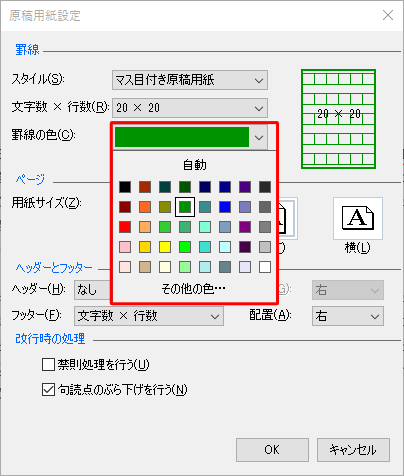The height and width of the screenshot is (476, 404).
Task: Click the green grid paper preview thumbnail
Action: point(338,119)
